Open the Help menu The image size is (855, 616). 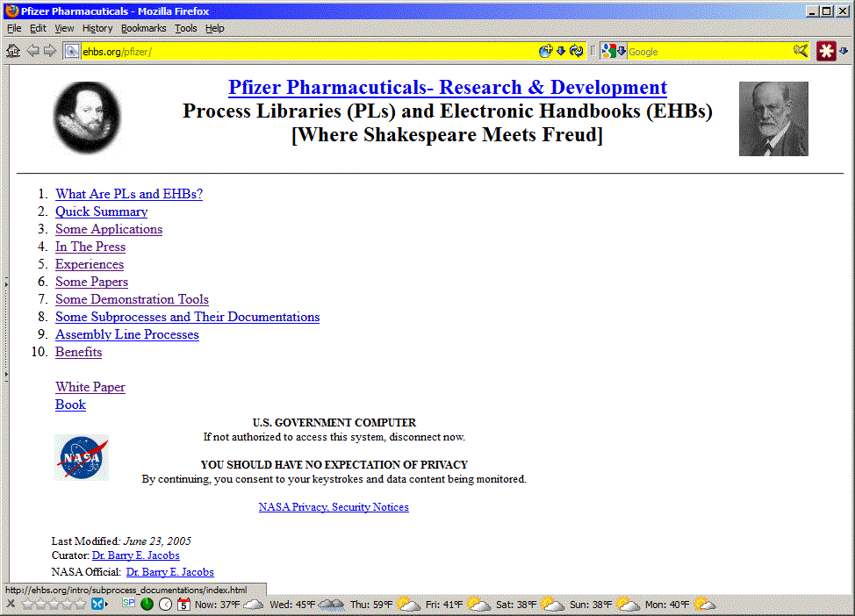[215, 28]
